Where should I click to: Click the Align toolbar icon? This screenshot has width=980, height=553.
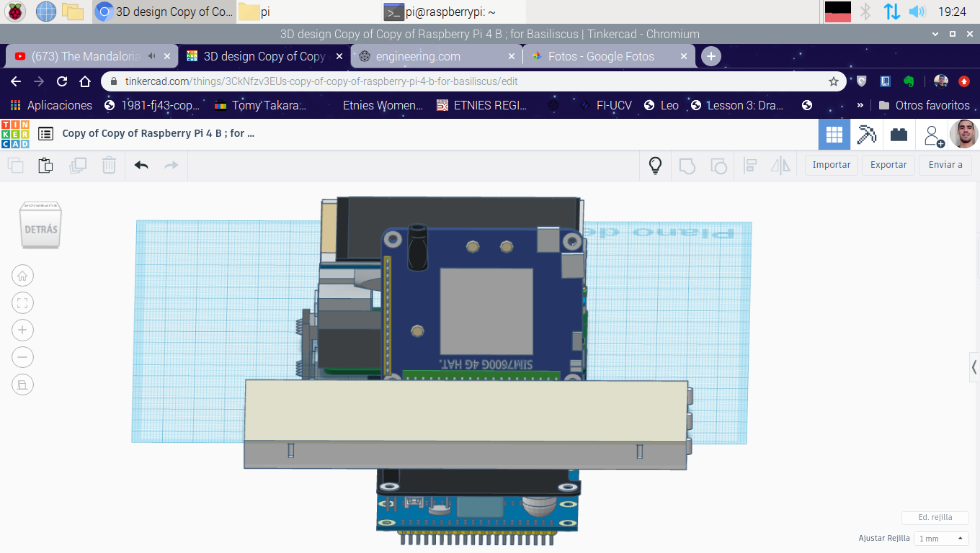click(x=750, y=166)
